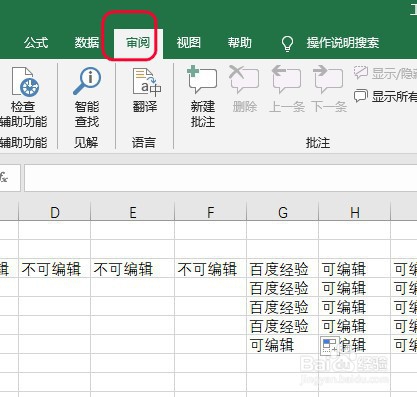
Task: Open the 帮助 tab
Action: pyautogui.click(x=239, y=43)
